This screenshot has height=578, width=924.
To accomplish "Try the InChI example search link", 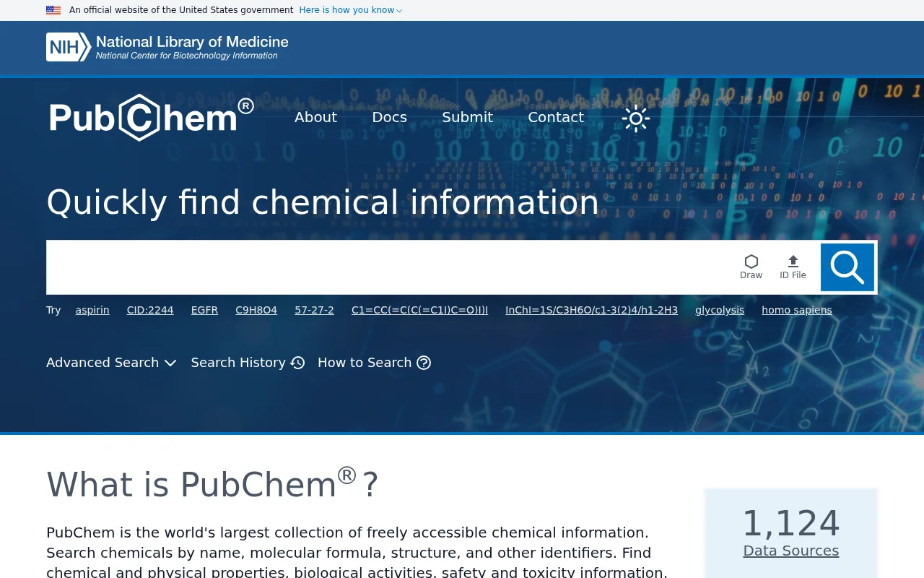I will pos(591,310).
